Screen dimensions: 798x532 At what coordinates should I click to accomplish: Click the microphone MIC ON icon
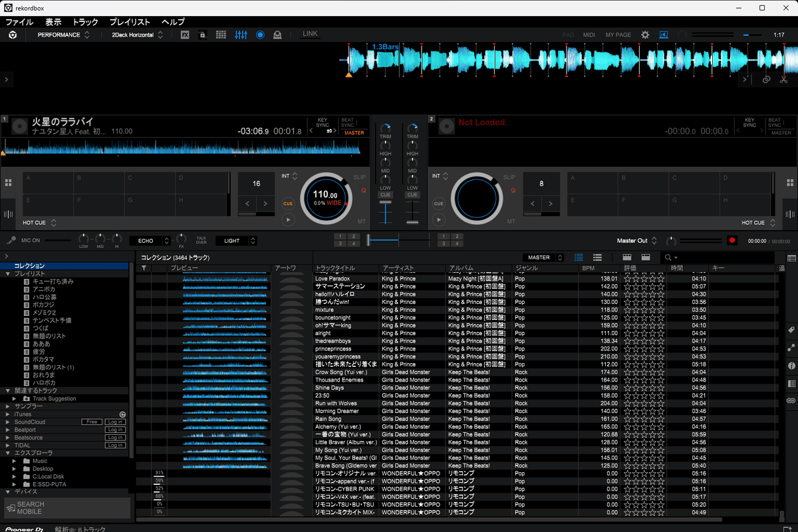[x=11, y=240]
